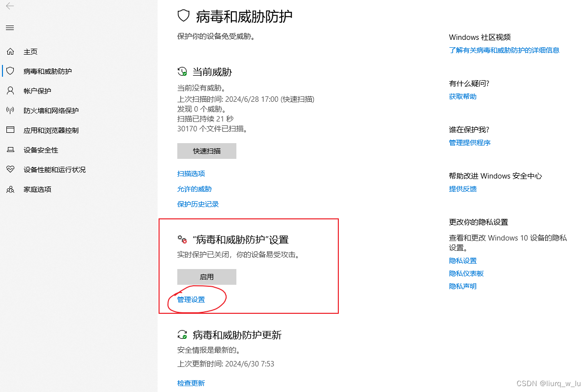This screenshot has height=392, width=588.
Task: Click the window icon for 应用和浏览器控制
Action: click(10, 130)
